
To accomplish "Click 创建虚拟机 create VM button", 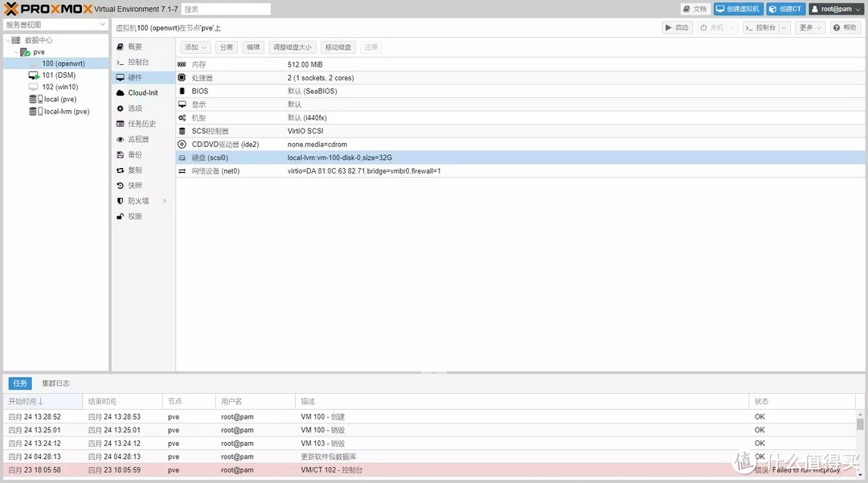I will (738, 9).
